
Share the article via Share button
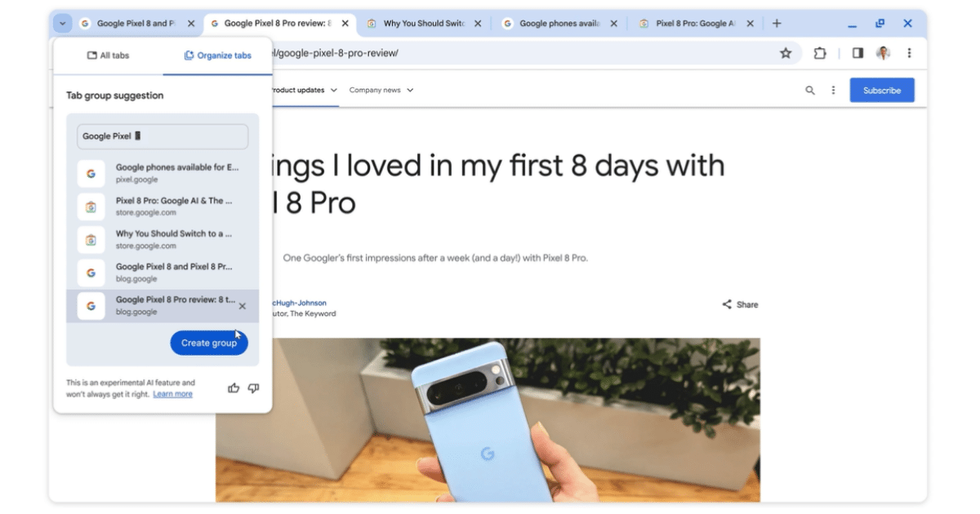pyautogui.click(x=740, y=304)
